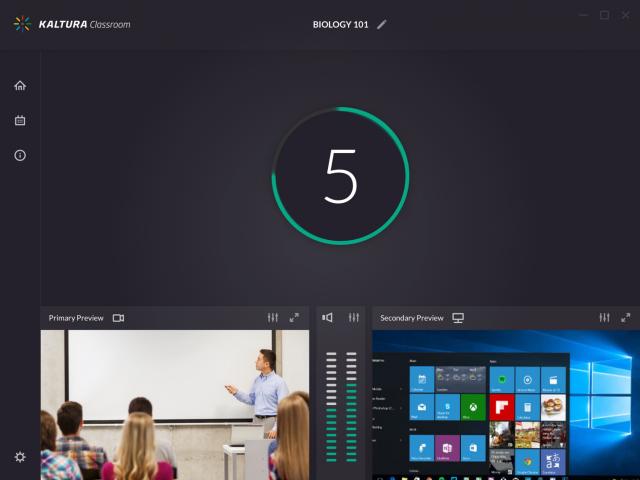The height and width of the screenshot is (480, 640).
Task: Mute audio using the speaker icon
Action: coord(327,318)
